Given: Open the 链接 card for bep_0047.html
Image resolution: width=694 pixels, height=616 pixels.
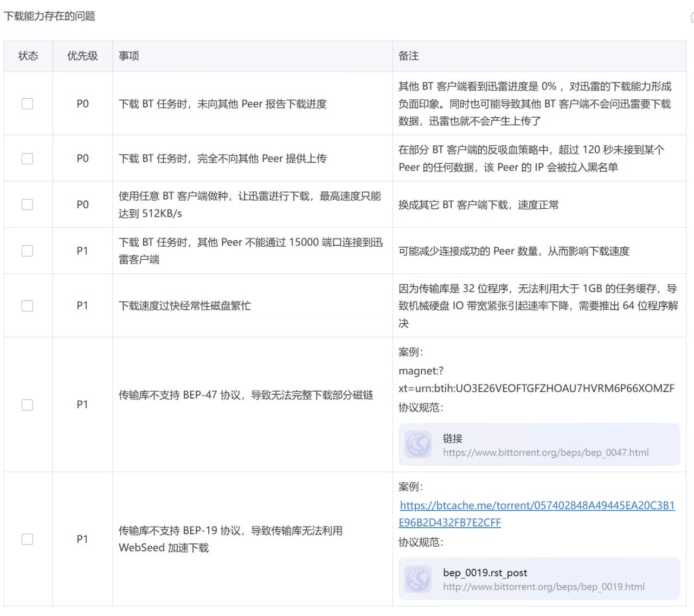Looking at the screenshot, I should [x=539, y=445].
